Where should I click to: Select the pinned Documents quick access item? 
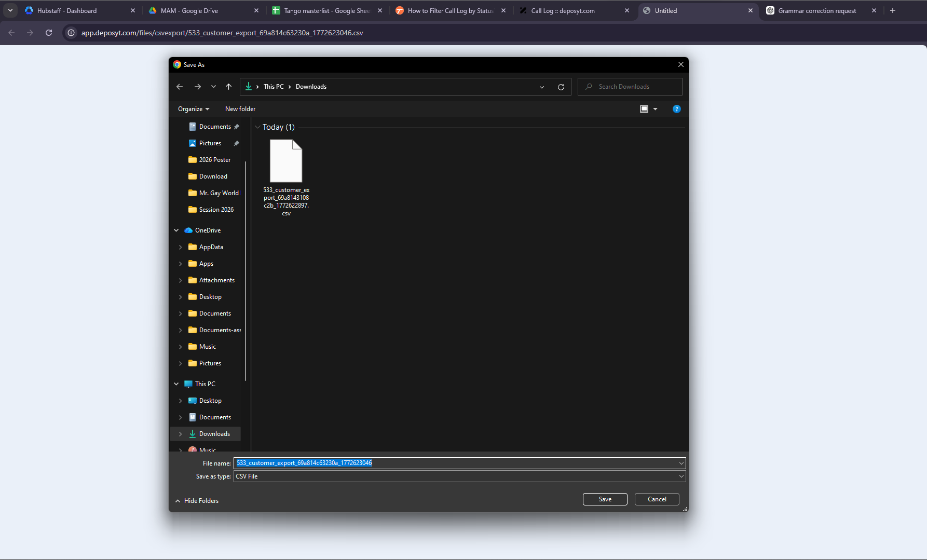pyautogui.click(x=214, y=127)
